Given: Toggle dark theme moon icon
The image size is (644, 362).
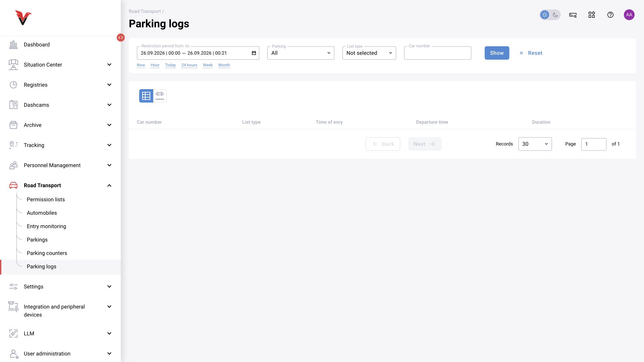Looking at the screenshot, I should [555, 15].
